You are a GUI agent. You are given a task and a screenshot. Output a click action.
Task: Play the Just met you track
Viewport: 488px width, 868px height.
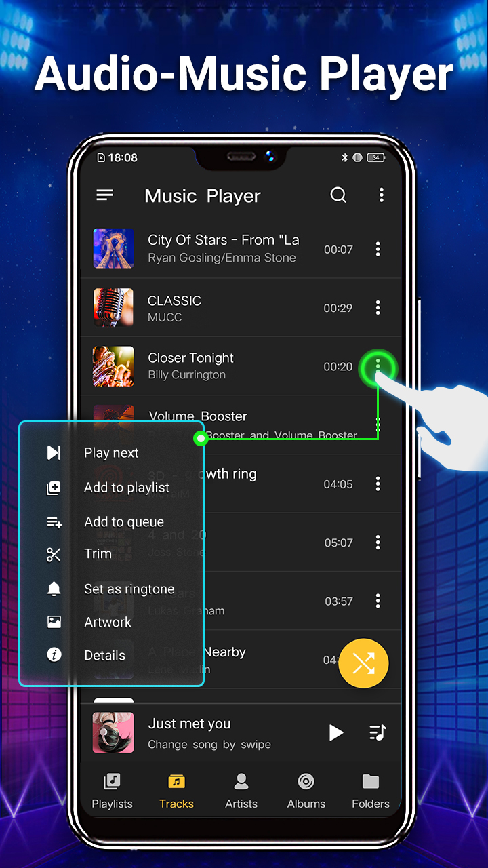pyautogui.click(x=335, y=732)
